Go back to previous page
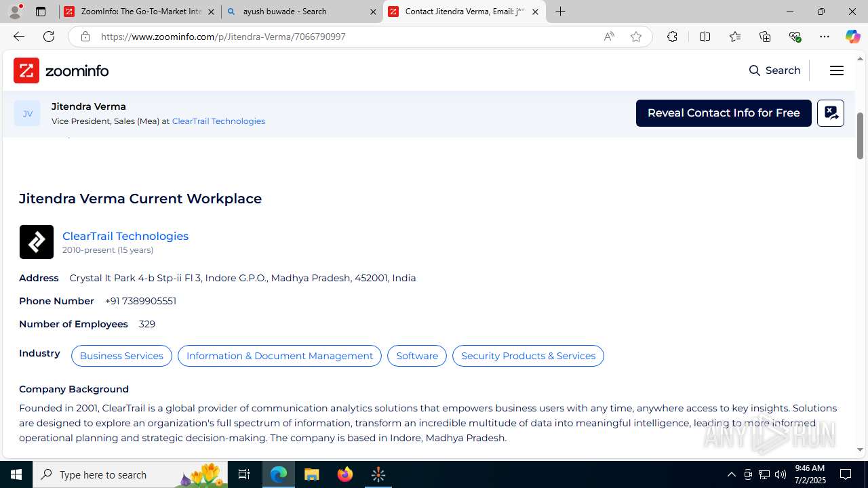This screenshot has height=488, width=868. 18,37
